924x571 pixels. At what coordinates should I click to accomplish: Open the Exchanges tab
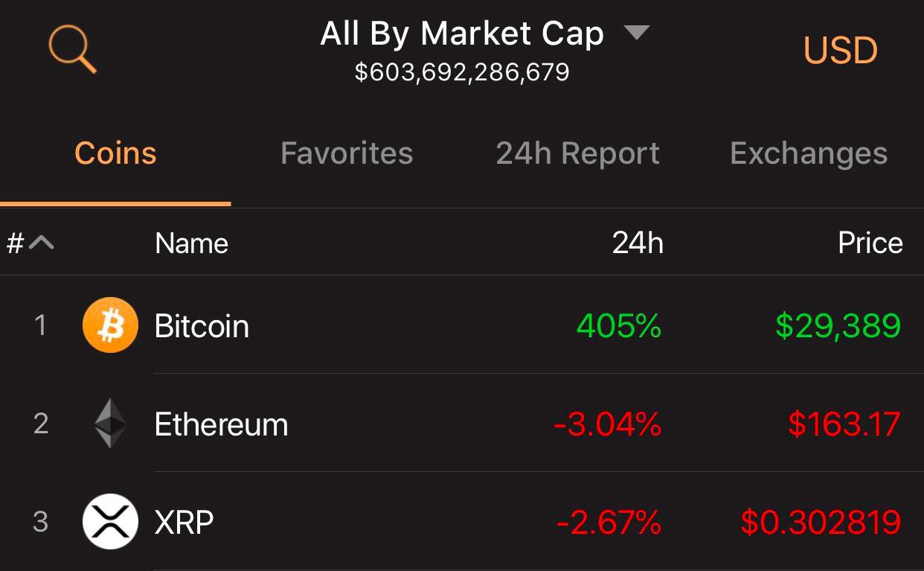click(x=809, y=153)
